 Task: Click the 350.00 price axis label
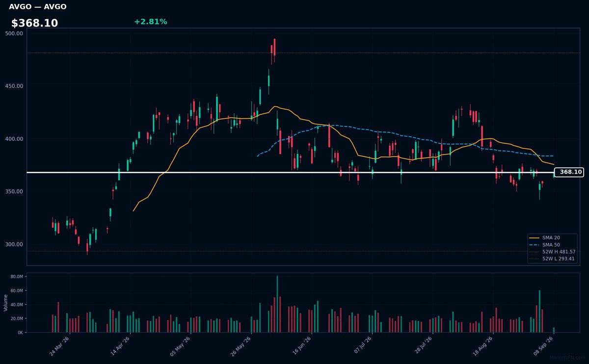pos(14,191)
